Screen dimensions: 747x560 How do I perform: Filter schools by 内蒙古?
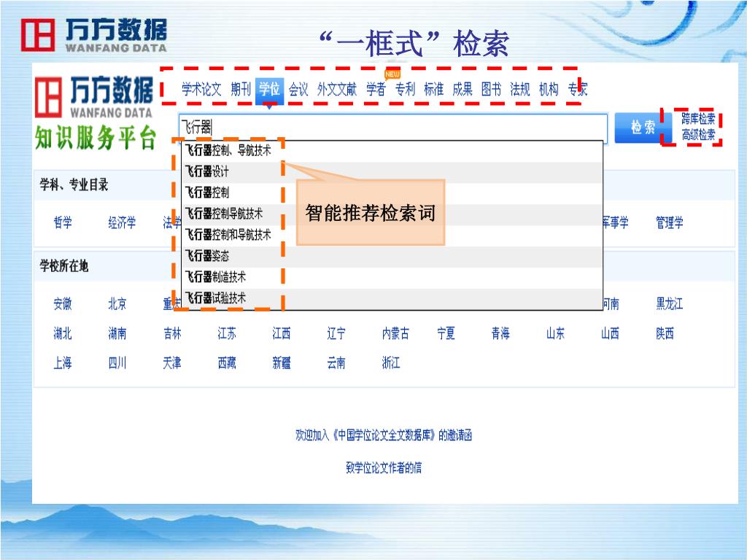(395, 333)
